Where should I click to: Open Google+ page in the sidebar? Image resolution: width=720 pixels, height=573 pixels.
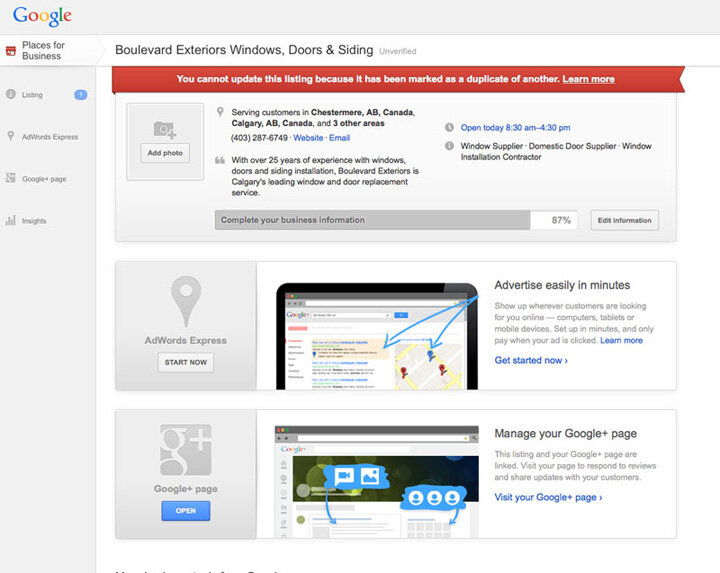coord(44,179)
